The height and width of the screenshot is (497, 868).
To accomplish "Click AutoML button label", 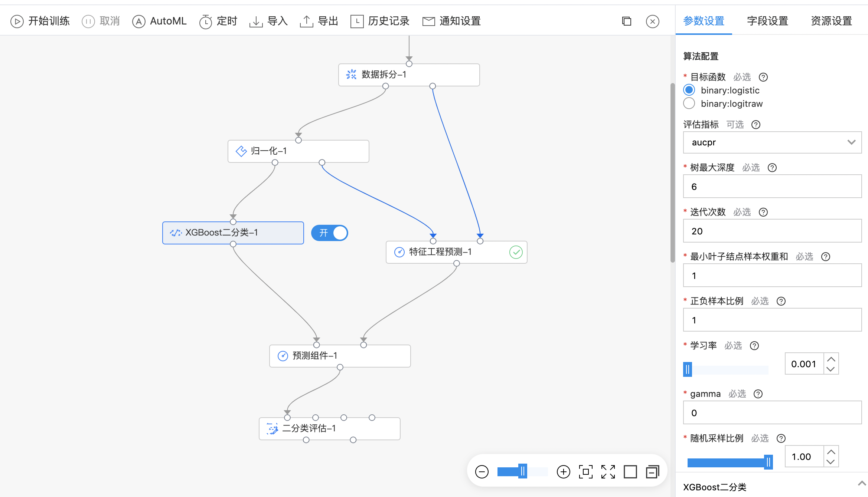I will 168,21.
